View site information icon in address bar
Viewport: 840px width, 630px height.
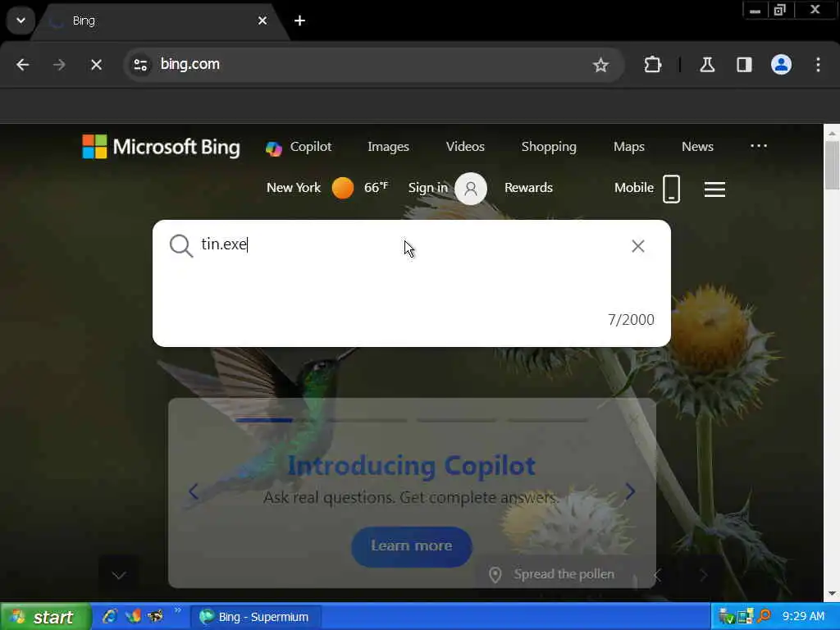[x=141, y=65]
